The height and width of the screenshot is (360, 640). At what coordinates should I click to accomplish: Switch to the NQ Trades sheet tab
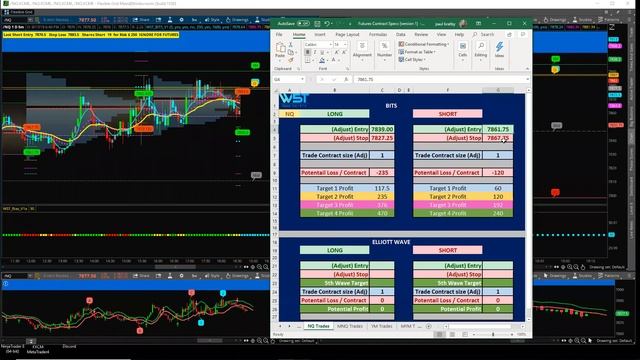318,326
